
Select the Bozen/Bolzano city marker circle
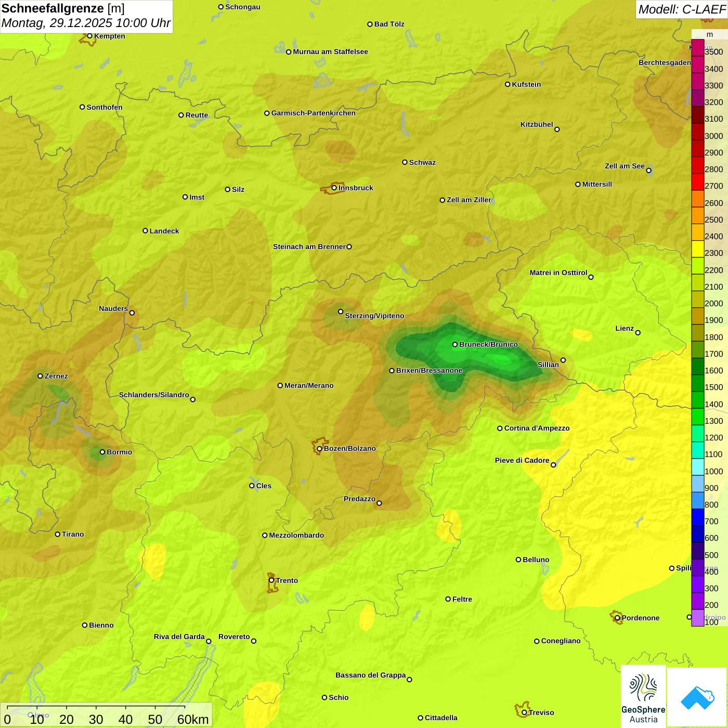click(320, 449)
